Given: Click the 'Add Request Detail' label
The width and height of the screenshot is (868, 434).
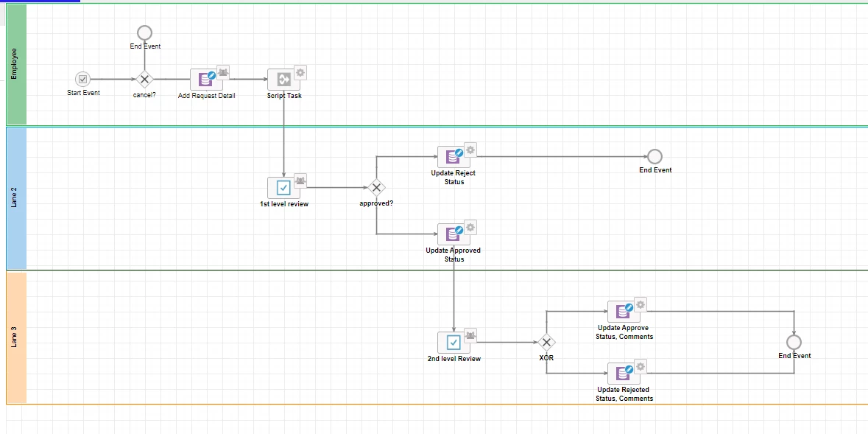Looking at the screenshot, I should [206, 95].
